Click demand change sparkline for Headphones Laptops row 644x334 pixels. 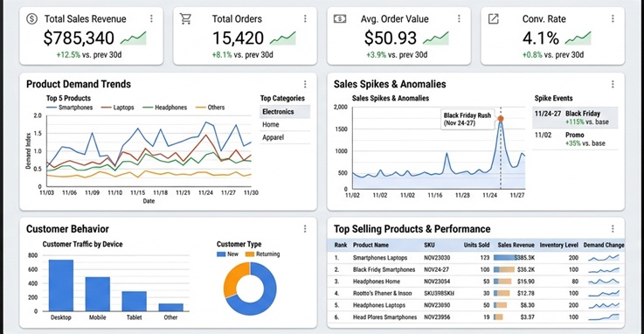pyautogui.click(x=604, y=305)
